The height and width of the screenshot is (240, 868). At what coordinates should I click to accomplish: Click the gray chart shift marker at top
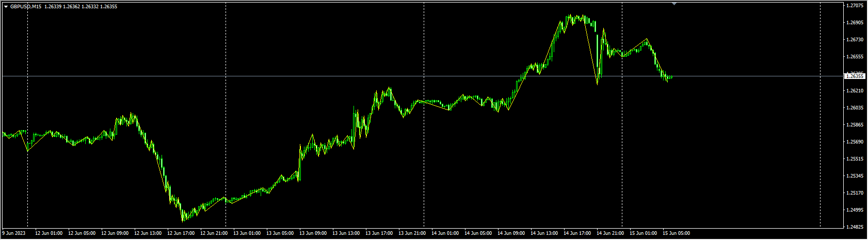tap(674, 4)
